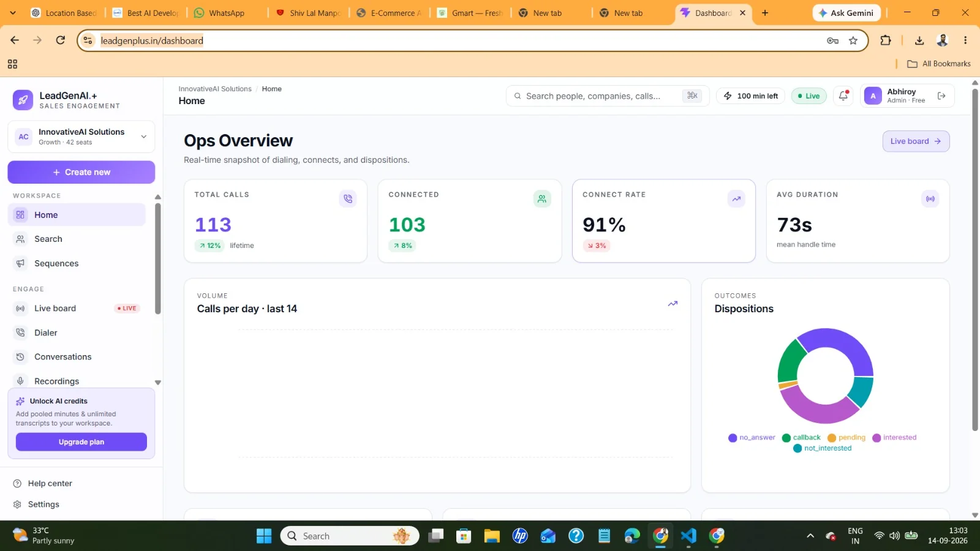Open the Abhiroy account menu
The image size is (980, 551).
[x=907, y=96]
